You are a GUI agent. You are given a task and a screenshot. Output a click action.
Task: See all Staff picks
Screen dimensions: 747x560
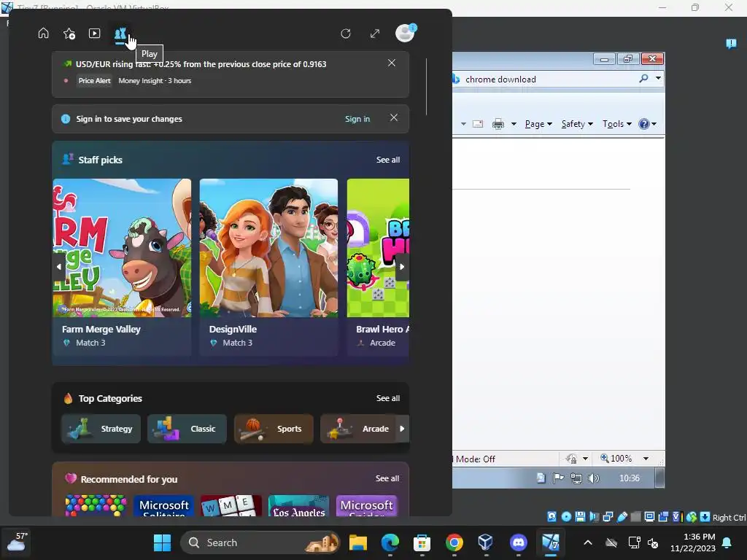(x=388, y=160)
